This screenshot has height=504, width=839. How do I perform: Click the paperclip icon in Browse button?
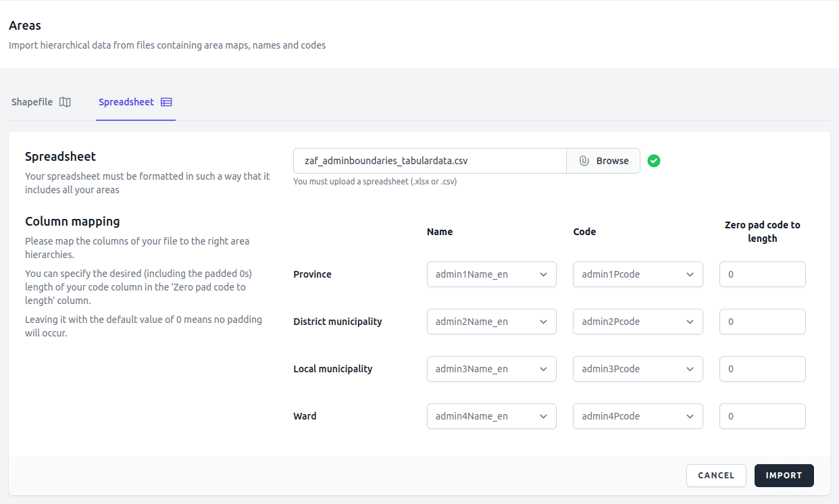pyautogui.click(x=584, y=161)
